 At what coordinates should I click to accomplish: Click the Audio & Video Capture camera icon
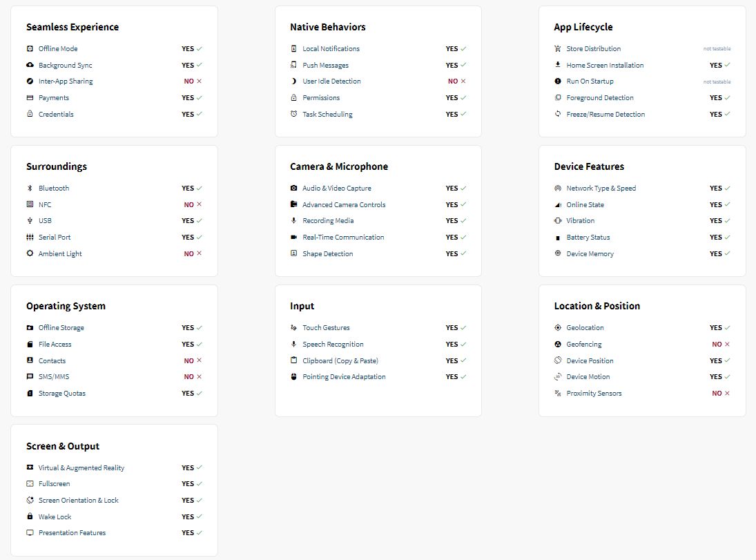[294, 189]
